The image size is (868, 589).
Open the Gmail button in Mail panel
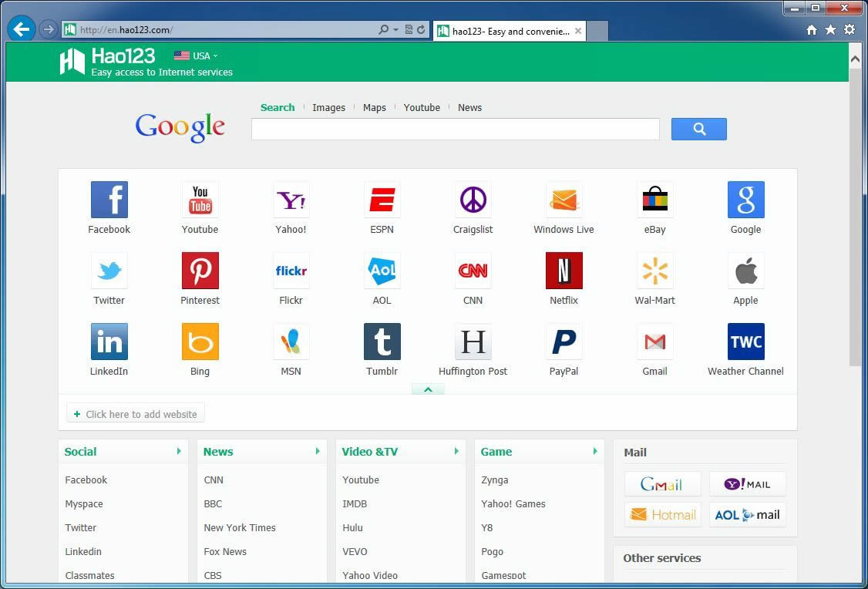point(662,484)
